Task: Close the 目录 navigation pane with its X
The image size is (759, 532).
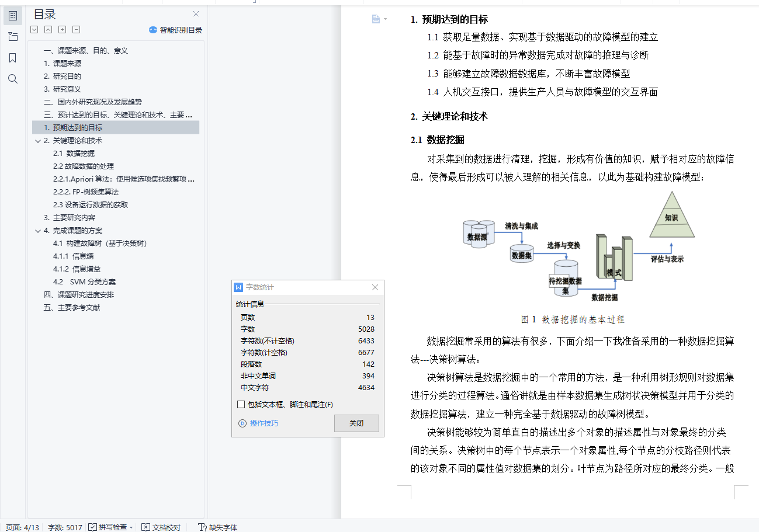Action: [x=196, y=14]
